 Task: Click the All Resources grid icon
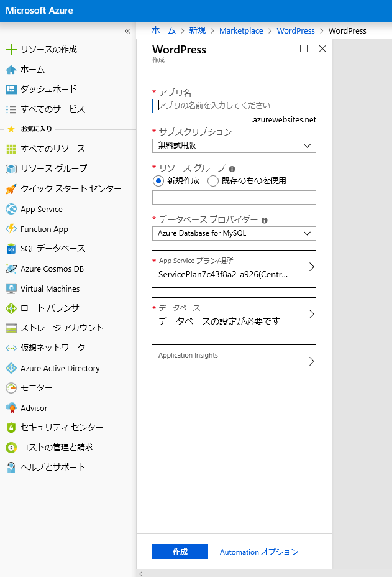(x=11, y=149)
